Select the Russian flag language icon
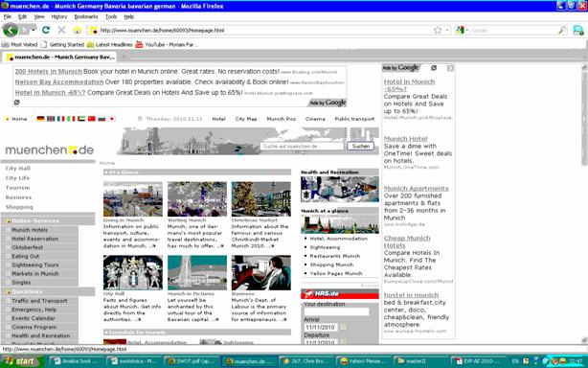This screenshot has height=368, width=588. (102, 119)
